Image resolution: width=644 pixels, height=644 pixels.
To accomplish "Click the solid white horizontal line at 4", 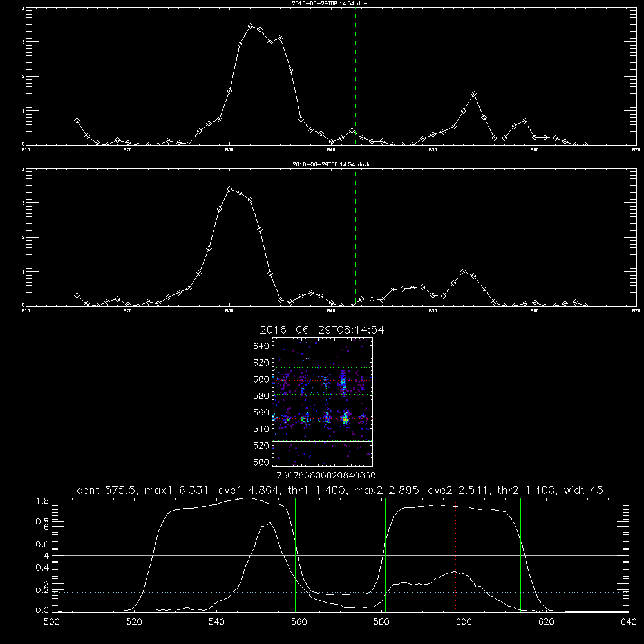I will point(340,555).
